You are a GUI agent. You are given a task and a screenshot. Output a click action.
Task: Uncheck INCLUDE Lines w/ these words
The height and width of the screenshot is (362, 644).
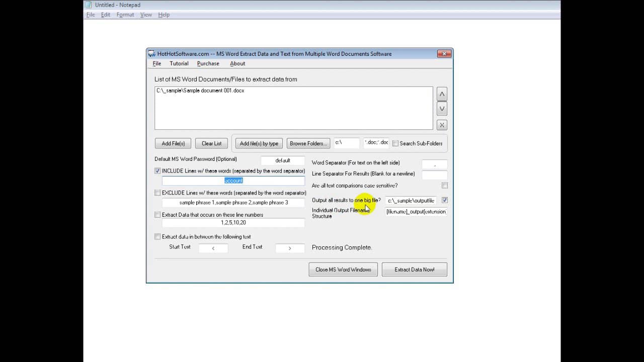point(157,171)
